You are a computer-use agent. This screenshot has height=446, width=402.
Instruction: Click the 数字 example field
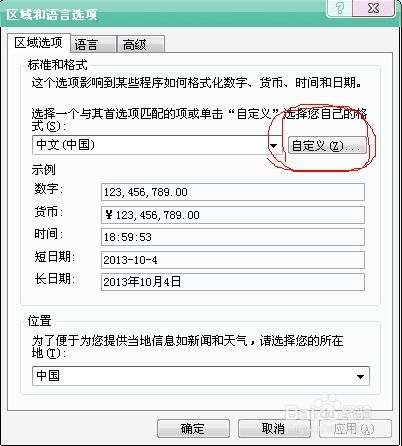233,192
